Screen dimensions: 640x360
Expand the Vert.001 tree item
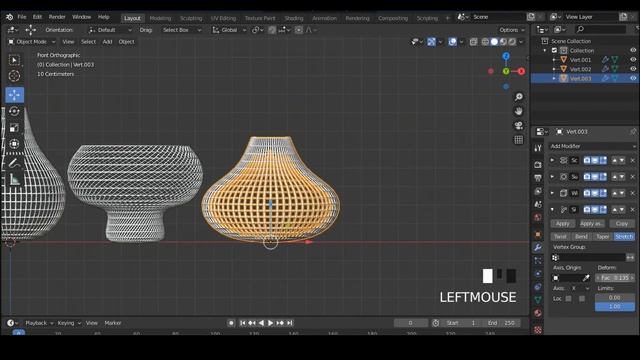(554, 60)
